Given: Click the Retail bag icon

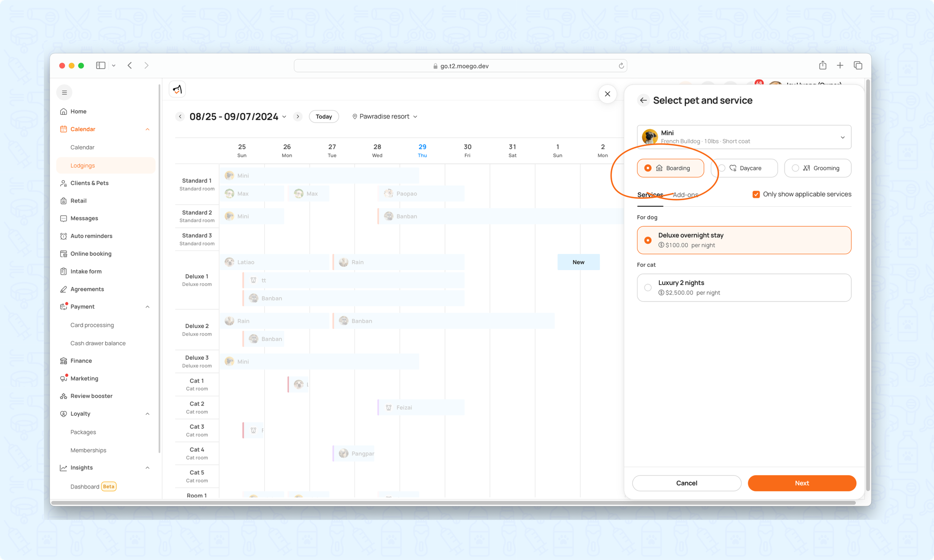Looking at the screenshot, I should click(64, 201).
